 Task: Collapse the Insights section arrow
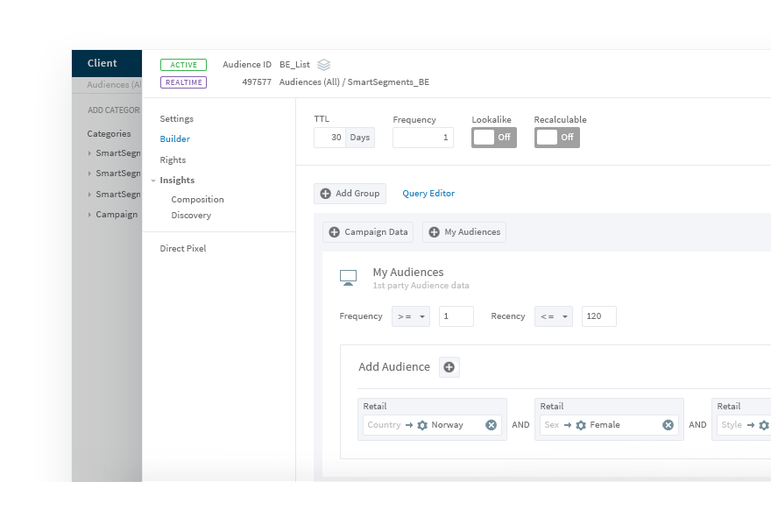click(x=153, y=181)
